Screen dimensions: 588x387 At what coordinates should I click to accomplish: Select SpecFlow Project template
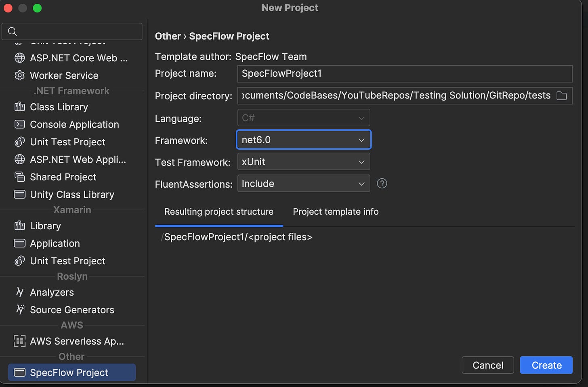[x=72, y=372]
